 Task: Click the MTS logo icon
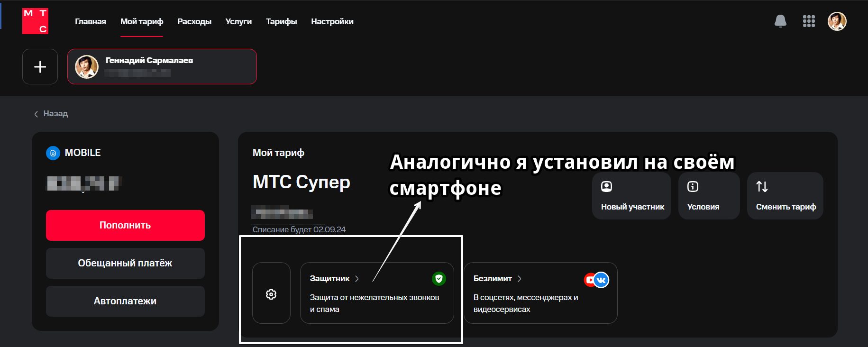click(x=35, y=21)
